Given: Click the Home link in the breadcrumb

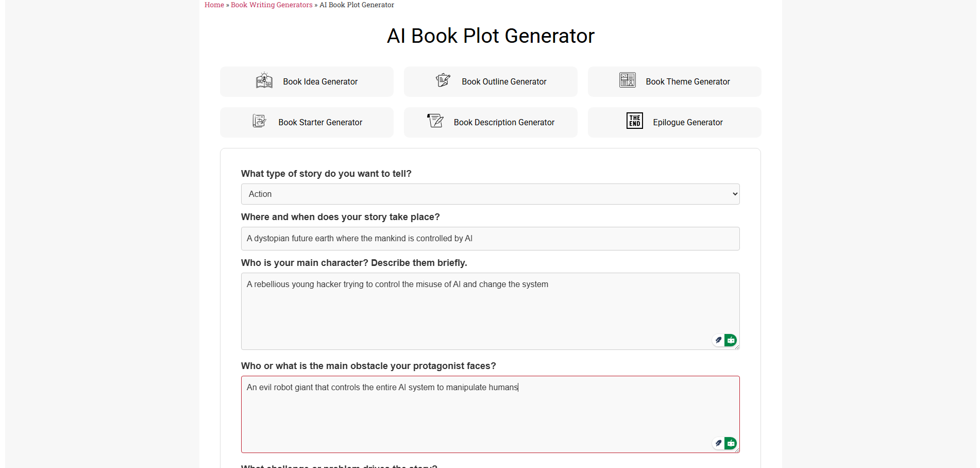Looking at the screenshot, I should coord(214,5).
